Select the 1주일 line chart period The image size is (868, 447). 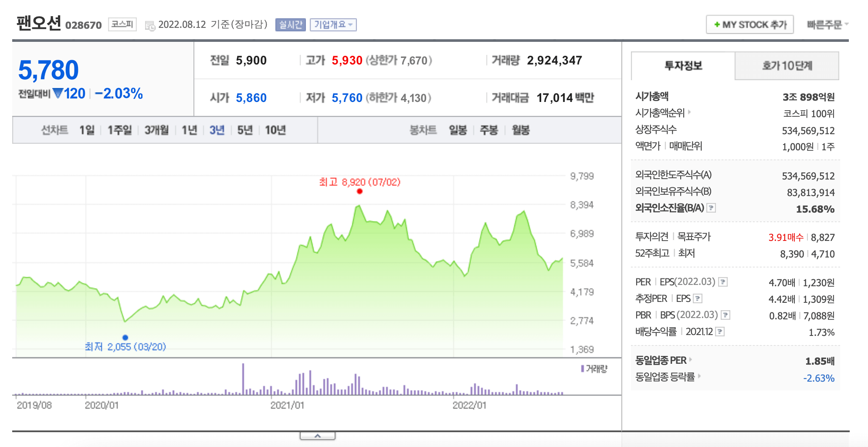click(x=119, y=130)
